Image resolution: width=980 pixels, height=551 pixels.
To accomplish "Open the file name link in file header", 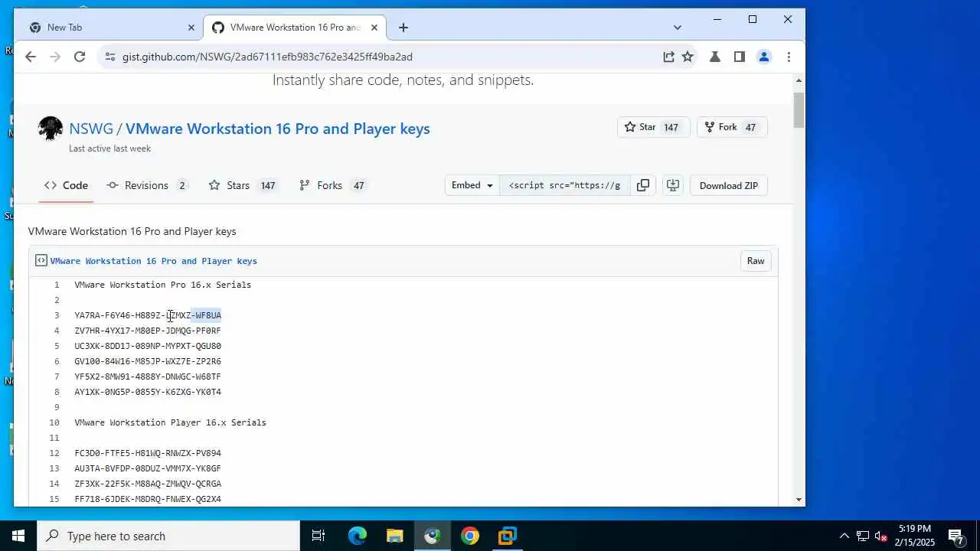I will click(x=154, y=261).
